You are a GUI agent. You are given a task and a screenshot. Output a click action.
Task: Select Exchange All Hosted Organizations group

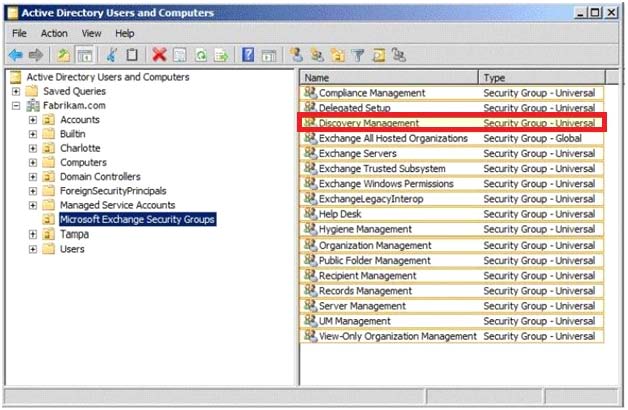point(452,138)
